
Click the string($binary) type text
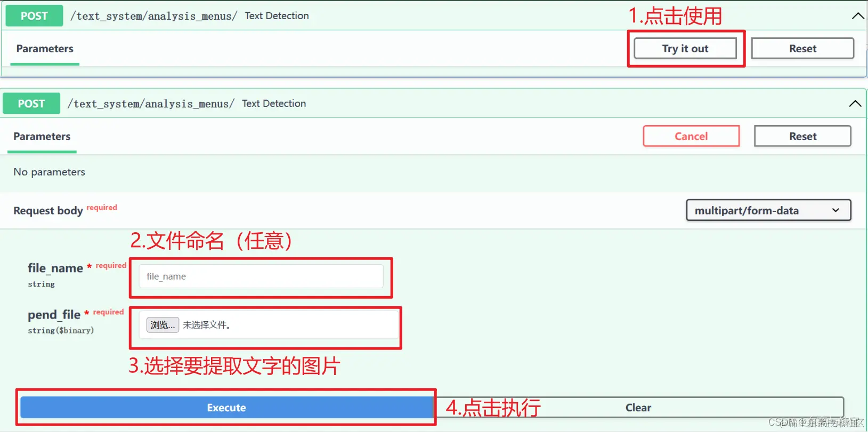(x=61, y=331)
